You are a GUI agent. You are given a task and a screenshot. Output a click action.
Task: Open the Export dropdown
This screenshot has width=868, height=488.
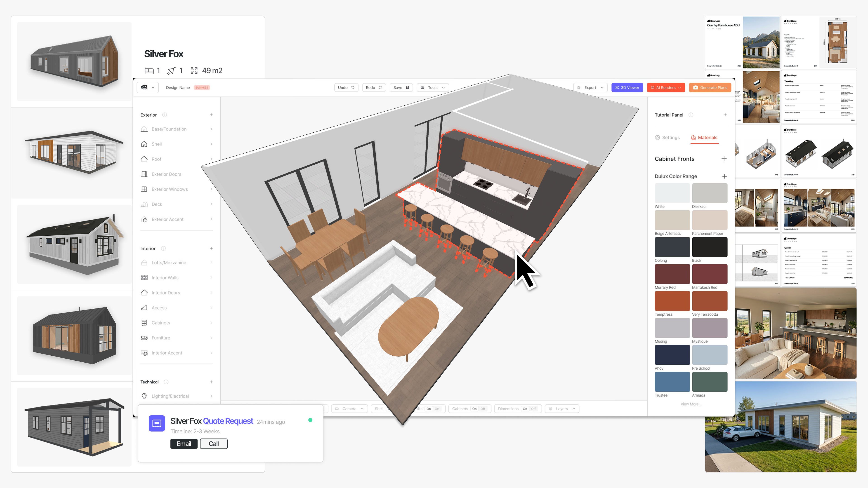(x=590, y=88)
